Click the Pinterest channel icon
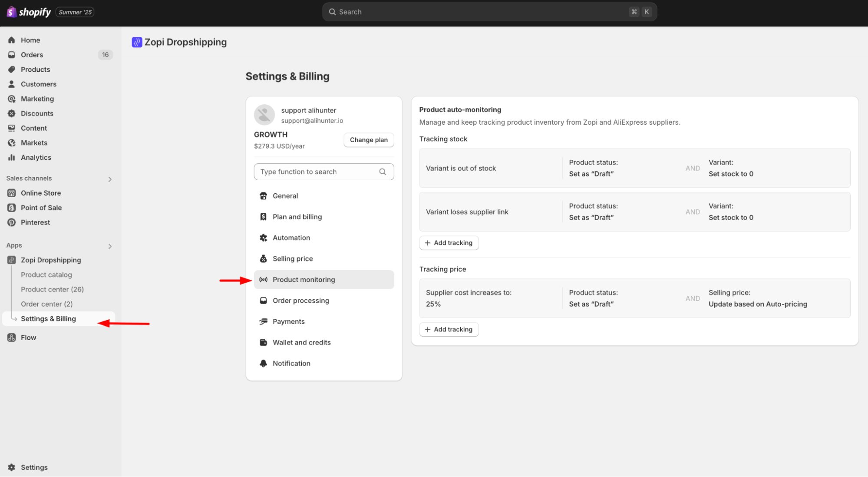The height and width of the screenshot is (477, 868). (12, 222)
